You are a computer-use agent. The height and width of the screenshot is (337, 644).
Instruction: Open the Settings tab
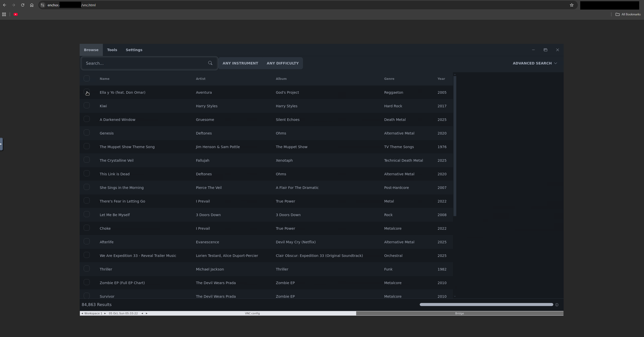click(134, 50)
